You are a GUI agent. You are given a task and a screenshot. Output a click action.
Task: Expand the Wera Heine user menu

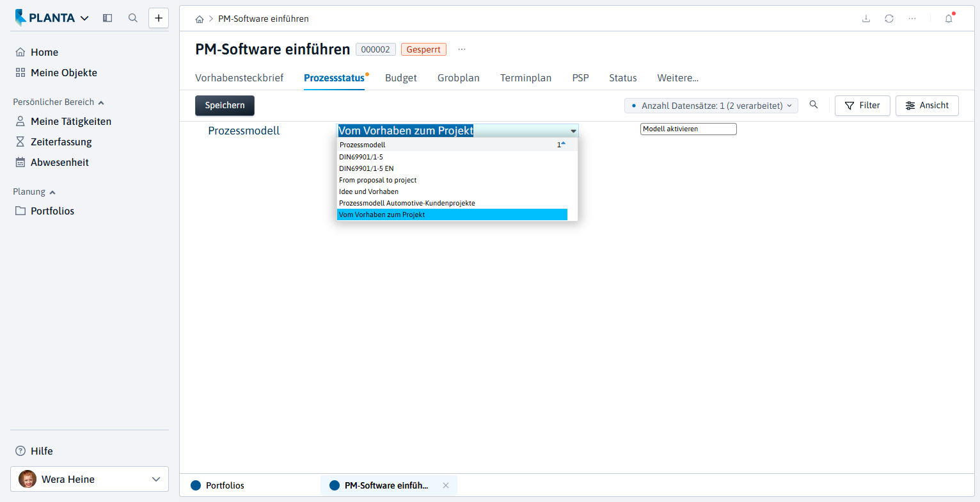point(90,479)
